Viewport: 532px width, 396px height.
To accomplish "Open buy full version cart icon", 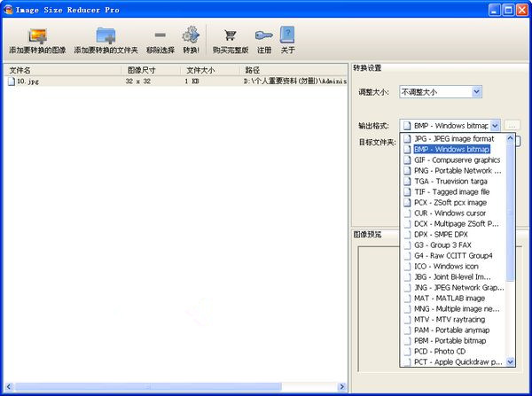I will tap(231, 35).
